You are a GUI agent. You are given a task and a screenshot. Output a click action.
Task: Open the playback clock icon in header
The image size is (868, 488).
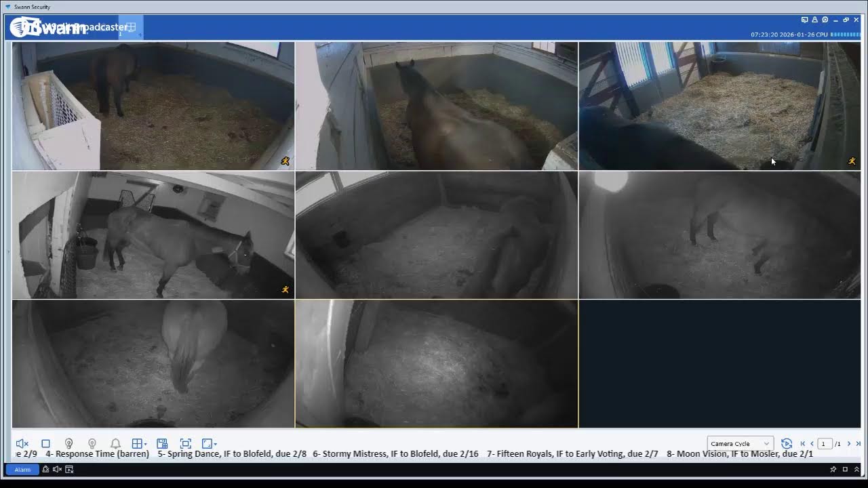[x=825, y=20]
